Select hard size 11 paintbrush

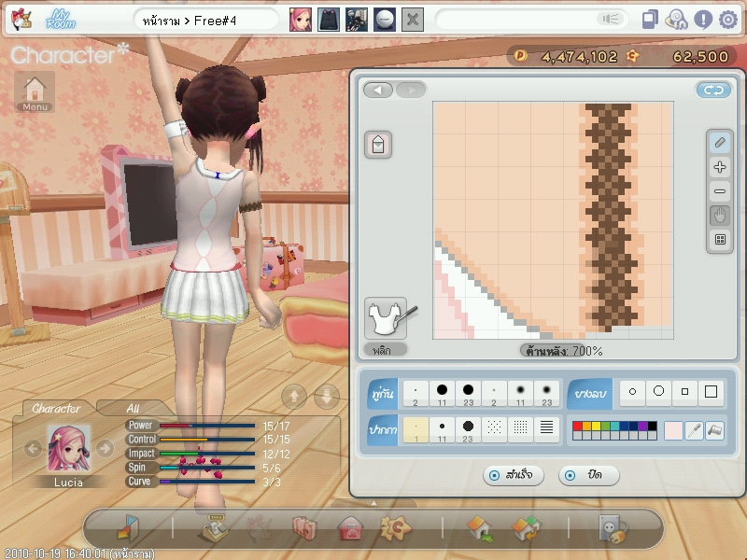click(442, 394)
